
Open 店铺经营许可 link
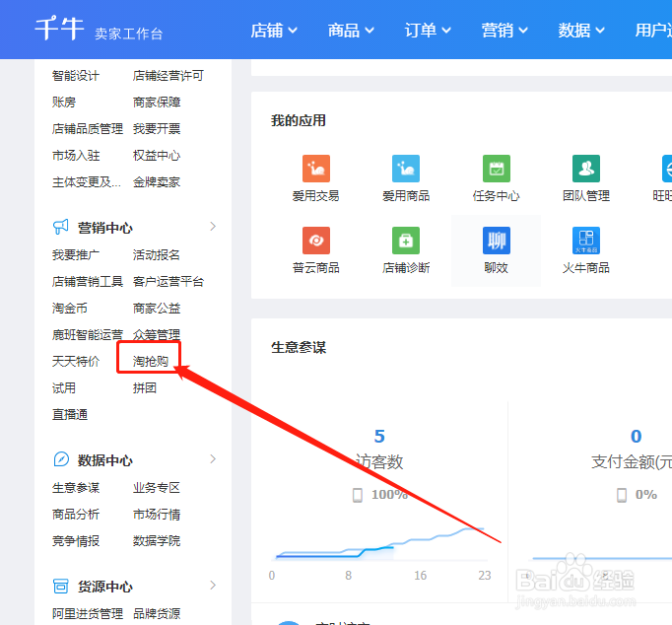[x=168, y=76]
